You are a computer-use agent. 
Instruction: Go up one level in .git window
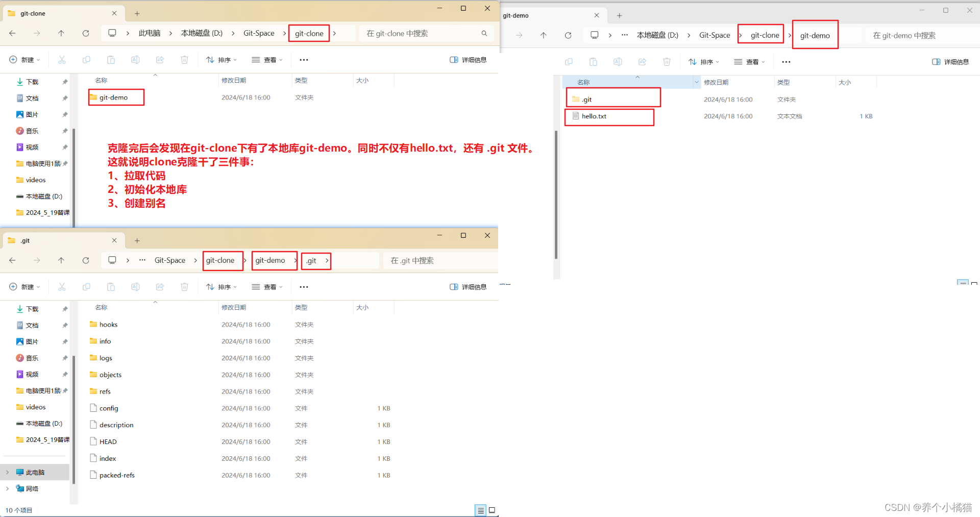(x=61, y=260)
